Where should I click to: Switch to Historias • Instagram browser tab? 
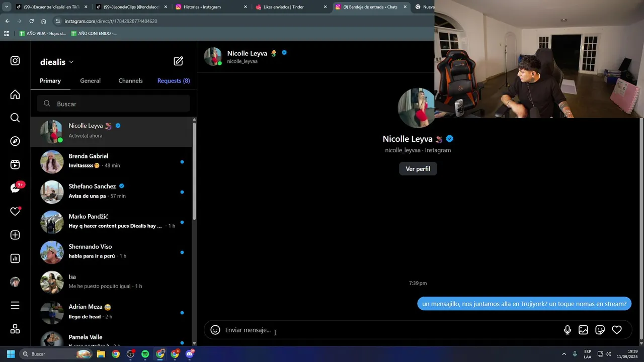pos(211,7)
